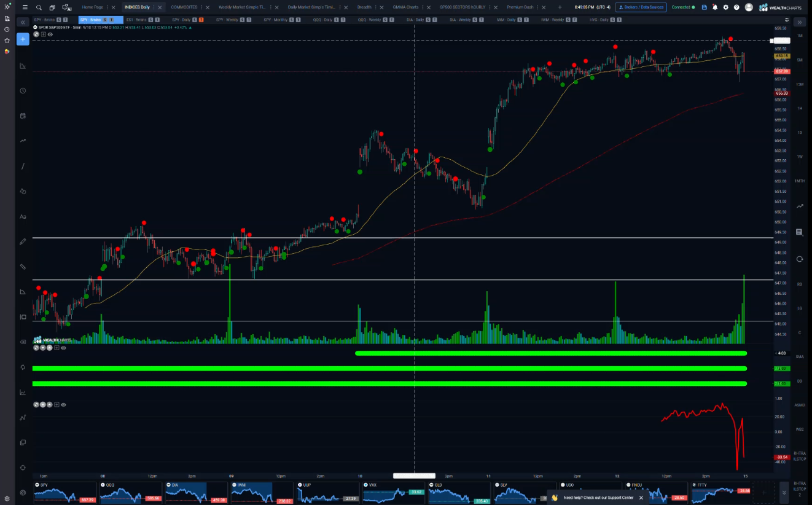Click the search magnifier icon

[39, 7]
